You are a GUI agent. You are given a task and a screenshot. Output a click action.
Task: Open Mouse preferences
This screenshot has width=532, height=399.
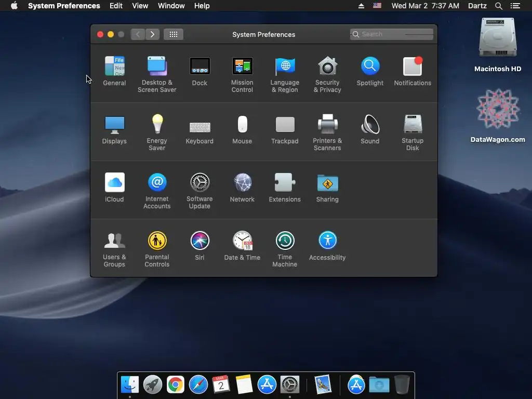pyautogui.click(x=242, y=129)
